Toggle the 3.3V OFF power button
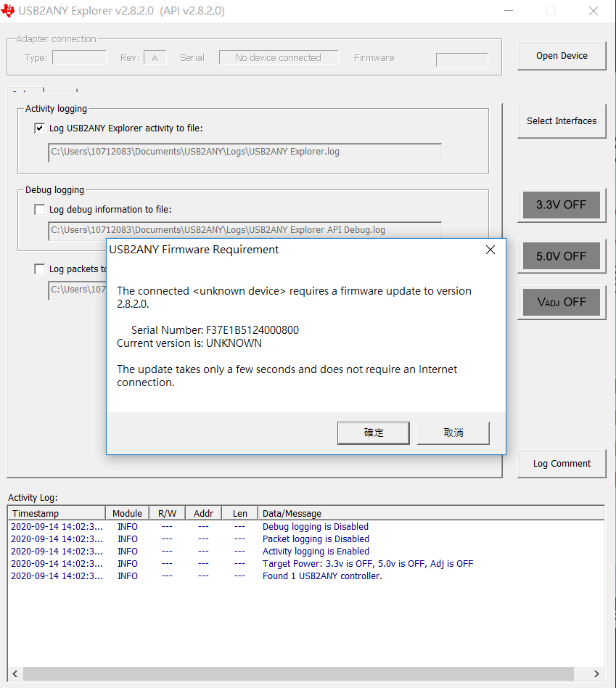The height and width of the screenshot is (688, 616). tap(561, 205)
